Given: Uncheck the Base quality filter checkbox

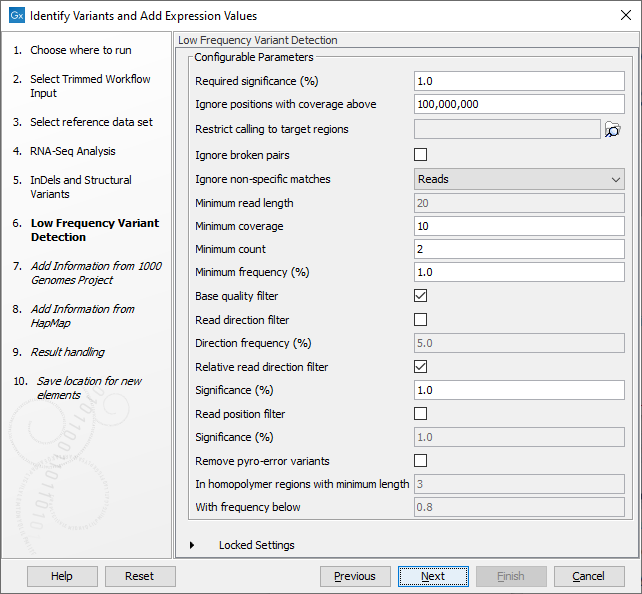Looking at the screenshot, I should 420,296.
